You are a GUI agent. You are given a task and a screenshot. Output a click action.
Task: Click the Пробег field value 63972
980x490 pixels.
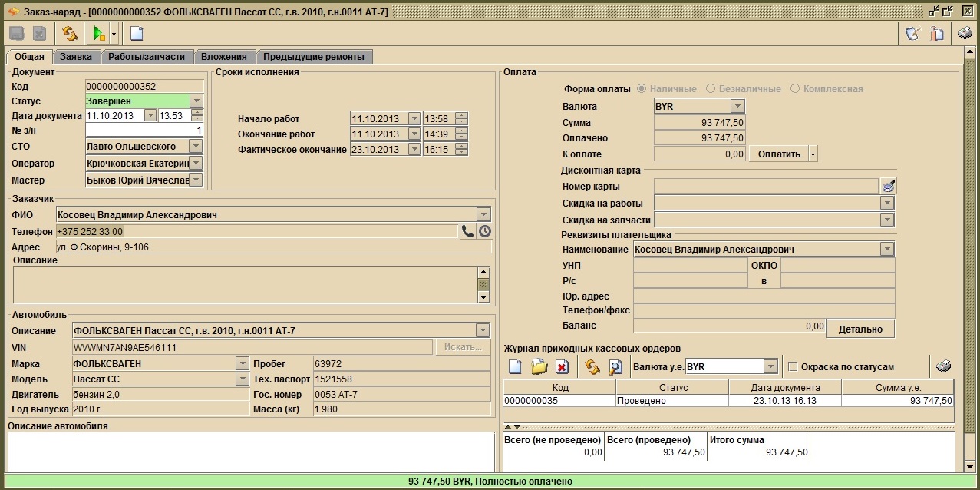click(x=401, y=363)
